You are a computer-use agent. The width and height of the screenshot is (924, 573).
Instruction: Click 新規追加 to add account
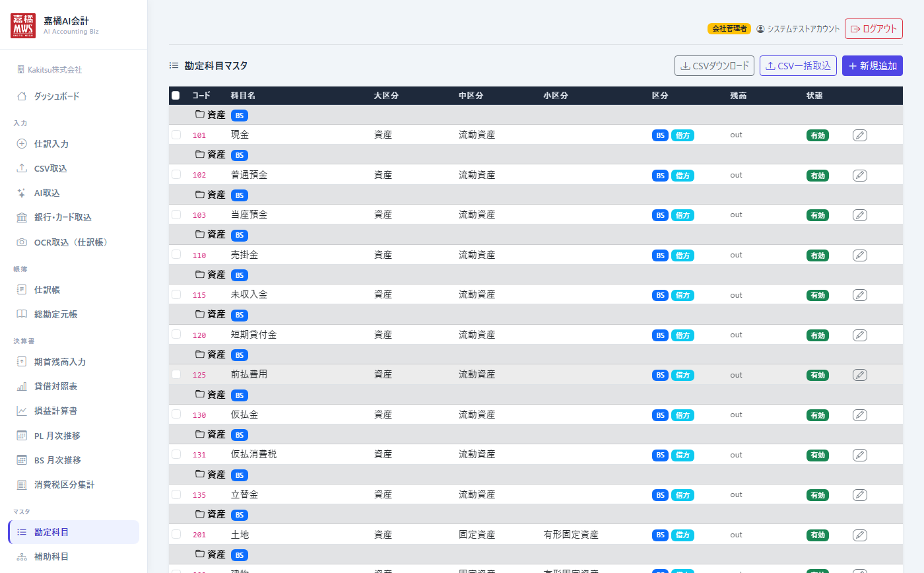pyautogui.click(x=873, y=66)
